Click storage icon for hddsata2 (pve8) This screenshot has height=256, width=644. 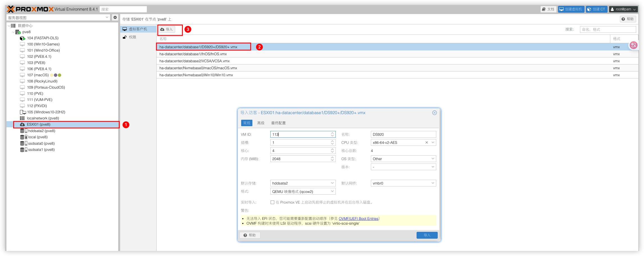pyautogui.click(x=24, y=131)
